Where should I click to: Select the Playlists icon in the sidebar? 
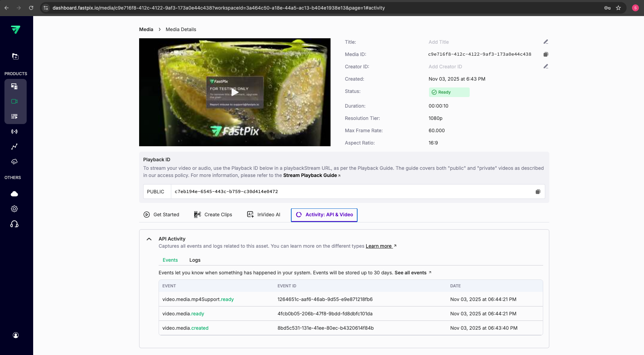coord(15,116)
